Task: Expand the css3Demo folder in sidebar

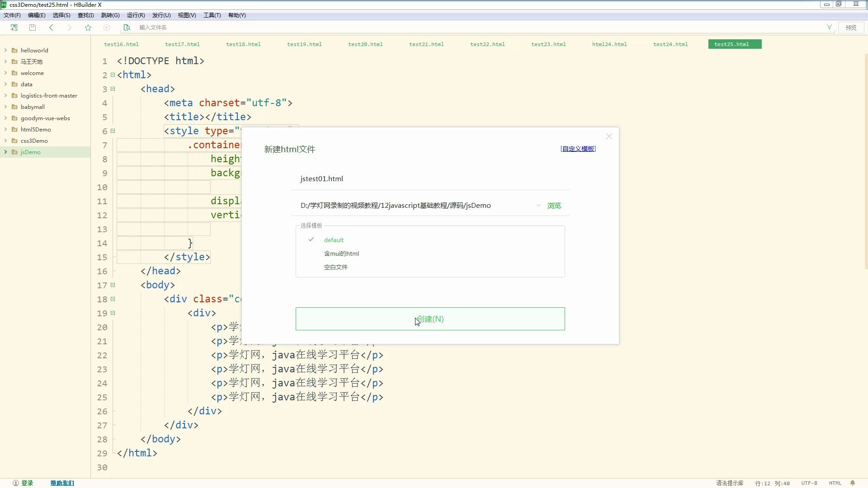Action: click(5, 141)
